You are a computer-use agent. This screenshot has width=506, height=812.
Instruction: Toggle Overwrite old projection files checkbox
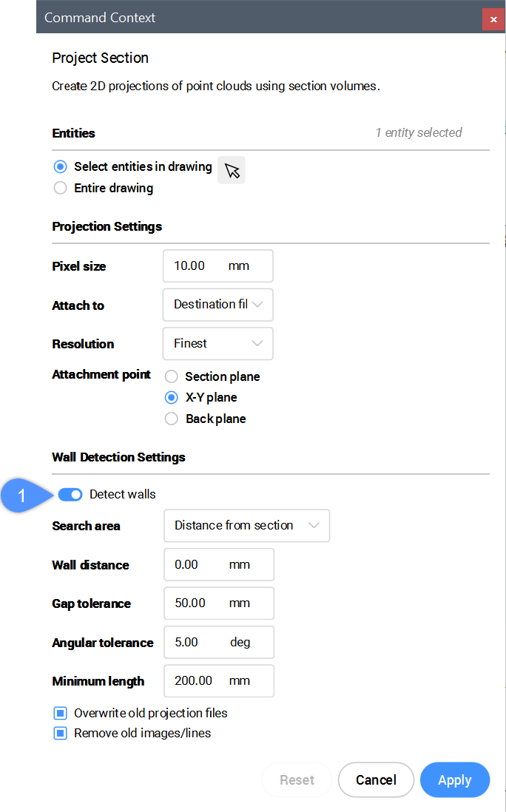61,714
